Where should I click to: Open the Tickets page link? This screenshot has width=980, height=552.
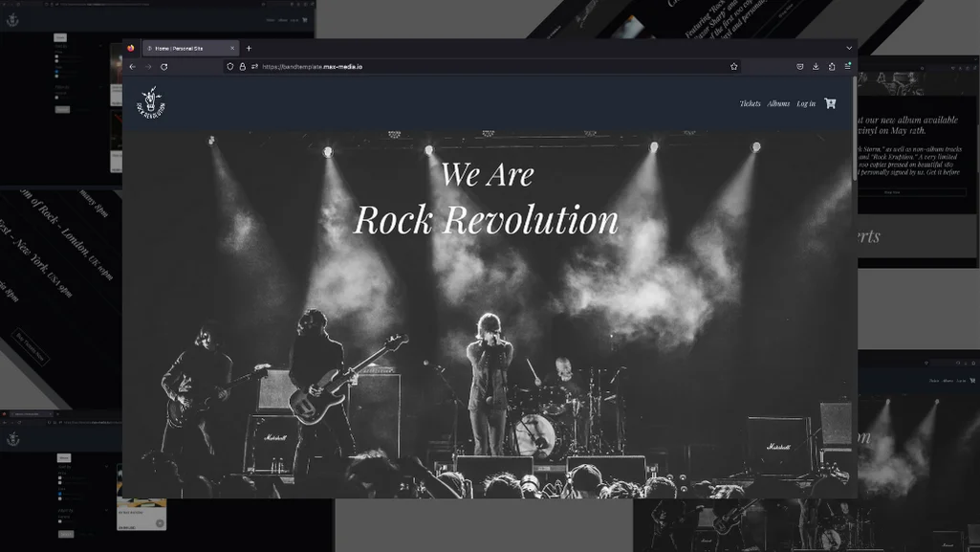point(750,103)
